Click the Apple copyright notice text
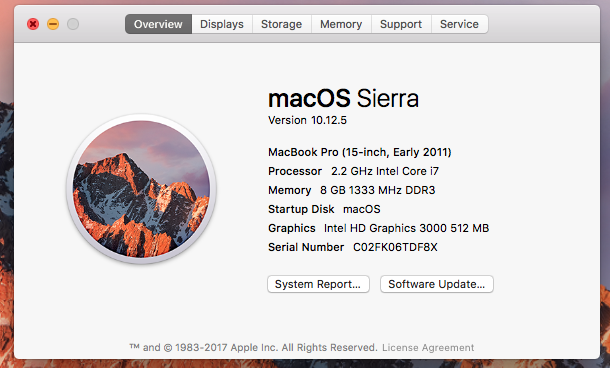610x368 pixels. pyautogui.click(x=253, y=347)
